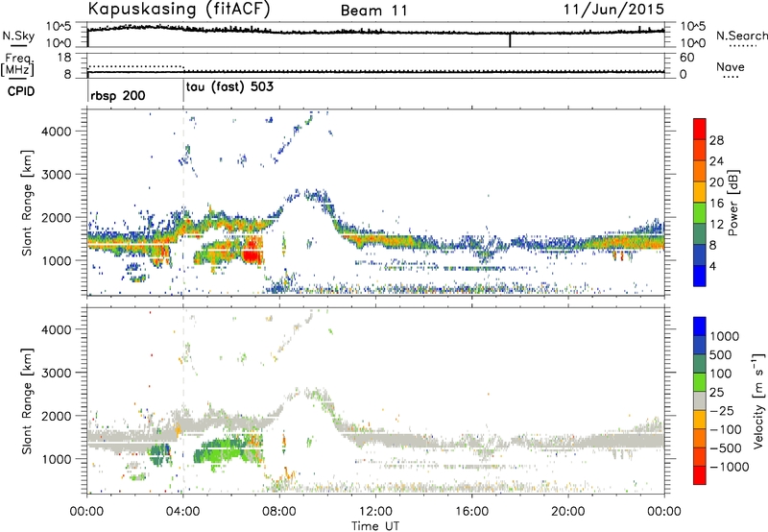Click the date '11/Jun/2015'
The image size is (768, 532).
[x=613, y=10]
